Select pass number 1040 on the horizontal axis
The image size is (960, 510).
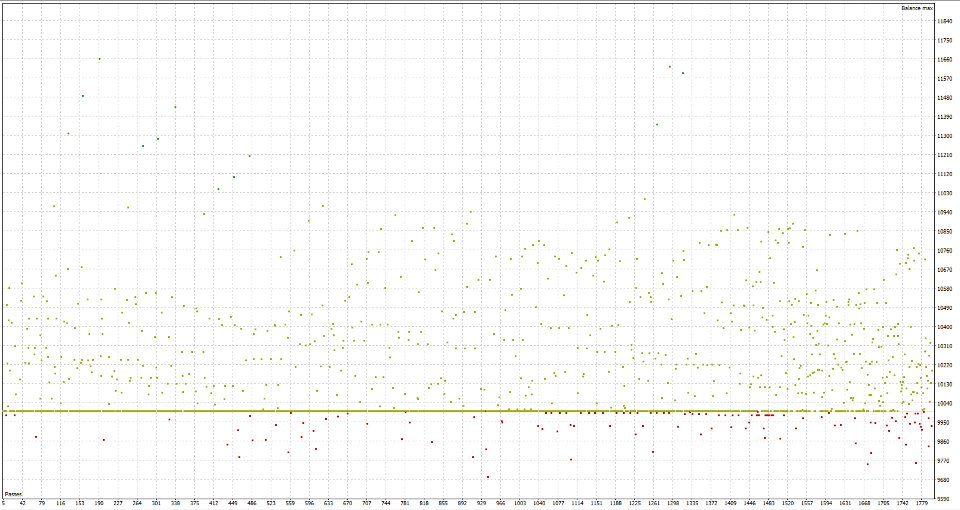[539, 503]
